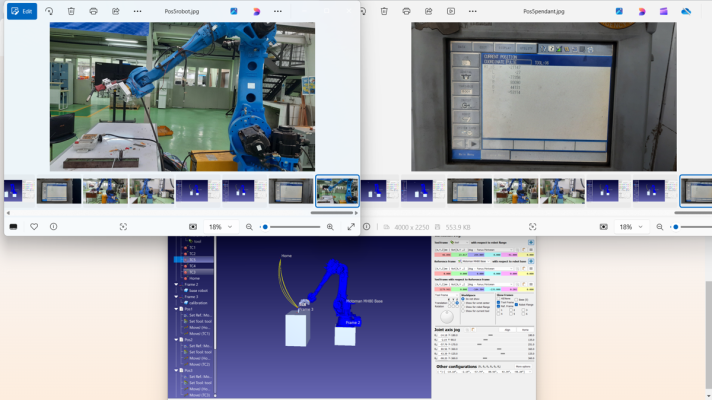Toggle the filmstrip in the left photo window
This screenshot has height=400, width=712.
(14, 227)
